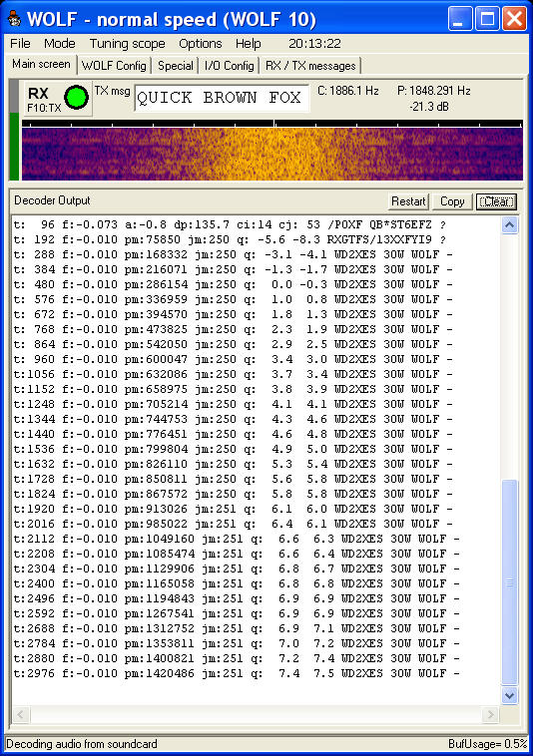
Task: Open the RX / TX messages tab
Action: (x=310, y=66)
